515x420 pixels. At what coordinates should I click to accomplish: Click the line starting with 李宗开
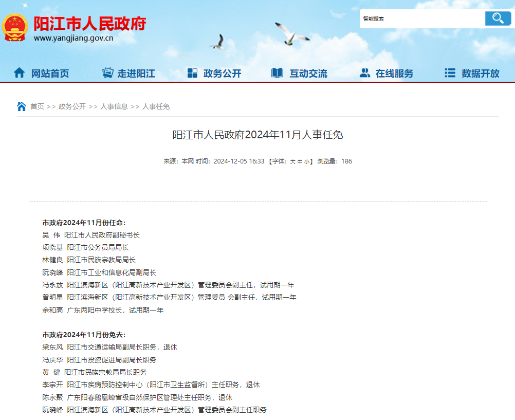pyautogui.click(x=151, y=385)
